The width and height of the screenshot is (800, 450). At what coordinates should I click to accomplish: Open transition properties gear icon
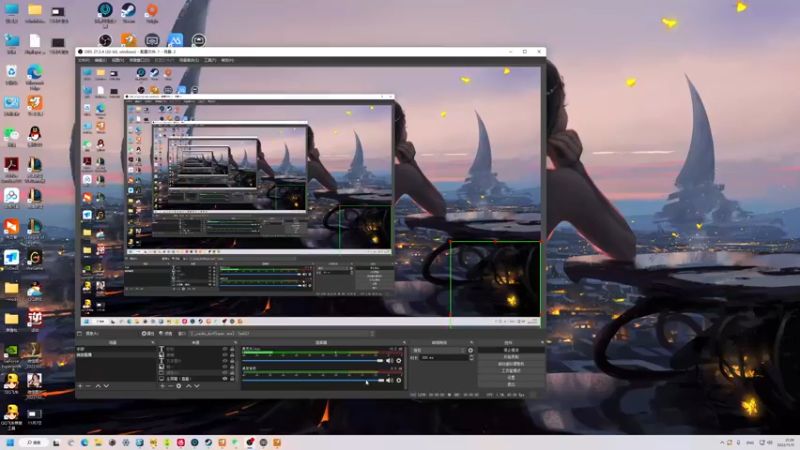click(x=470, y=350)
